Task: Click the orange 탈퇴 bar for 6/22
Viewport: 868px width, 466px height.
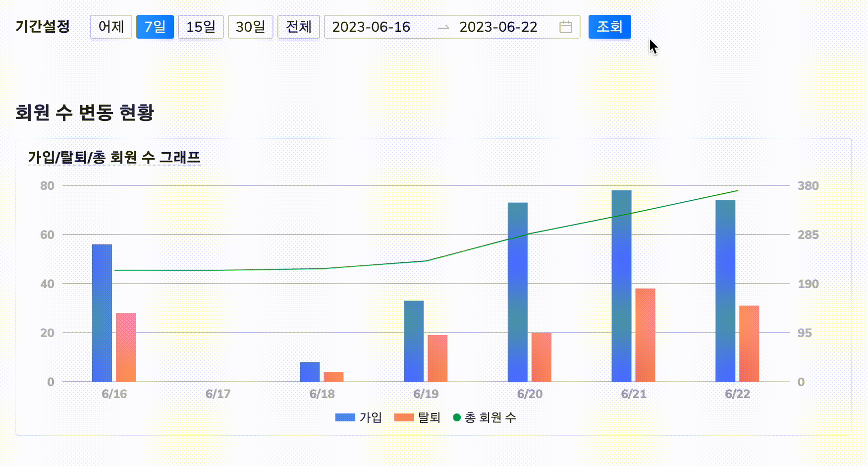Action: coord(749,344)
